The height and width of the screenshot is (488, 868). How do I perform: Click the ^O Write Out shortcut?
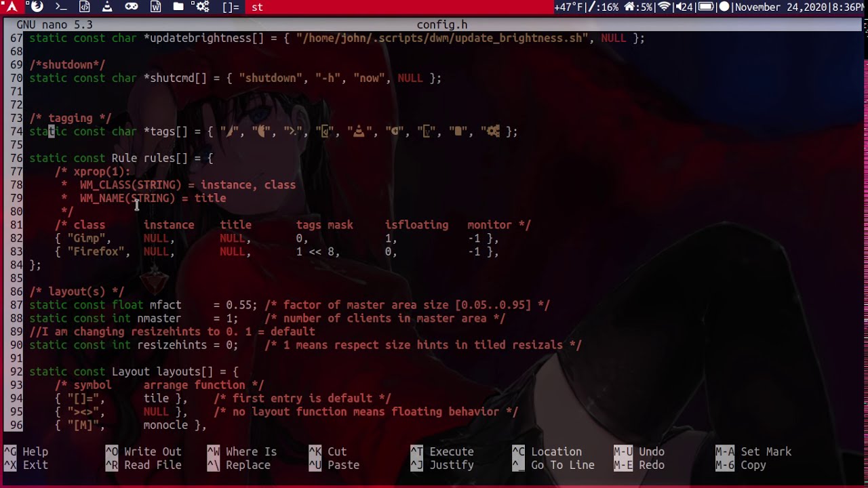(x=143, y=452)
